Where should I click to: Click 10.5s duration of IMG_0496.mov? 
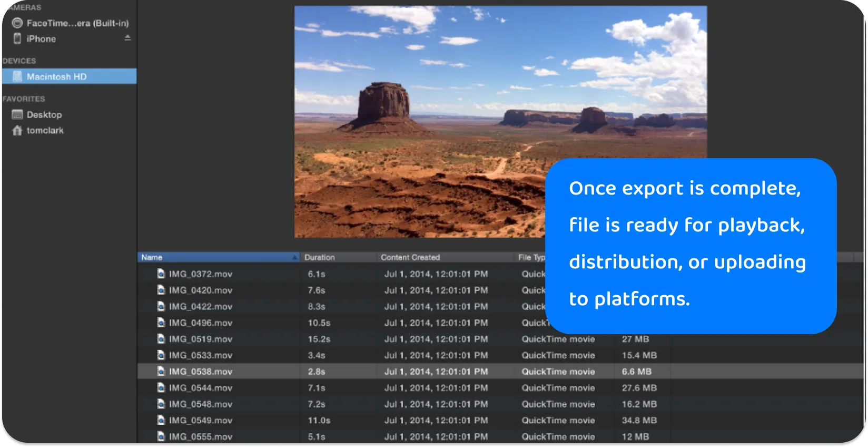pos(319,323)
